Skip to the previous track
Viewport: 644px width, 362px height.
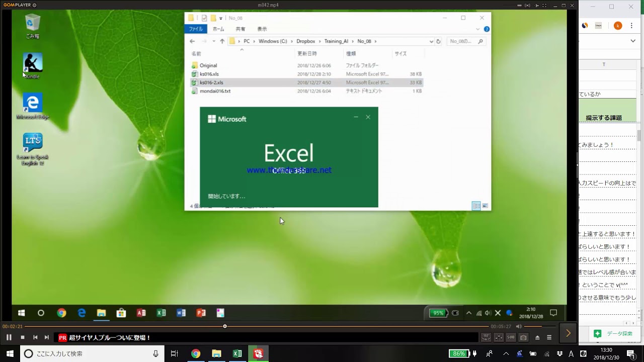35,337
